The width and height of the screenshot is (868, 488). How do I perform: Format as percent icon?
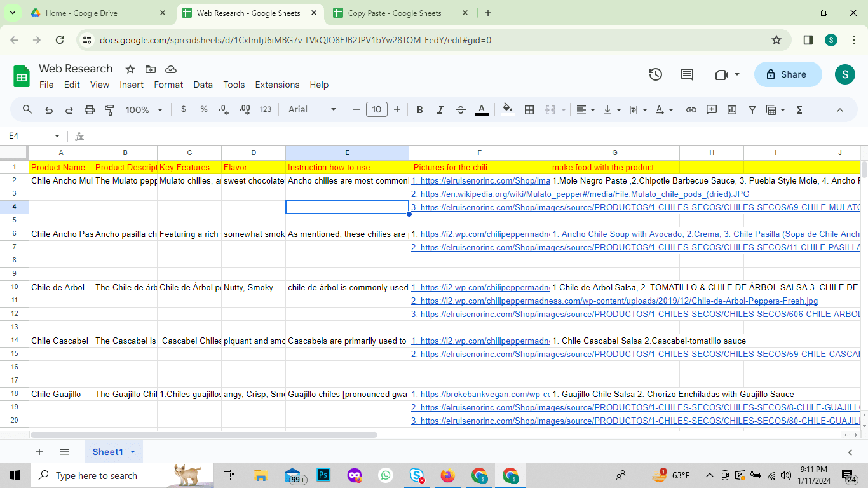coord(204,109)
